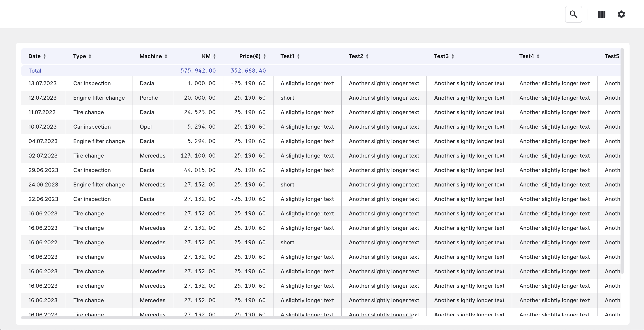Click the Test5 column header
The width and height of the screenshot is (644, 330).
[612, 56]
